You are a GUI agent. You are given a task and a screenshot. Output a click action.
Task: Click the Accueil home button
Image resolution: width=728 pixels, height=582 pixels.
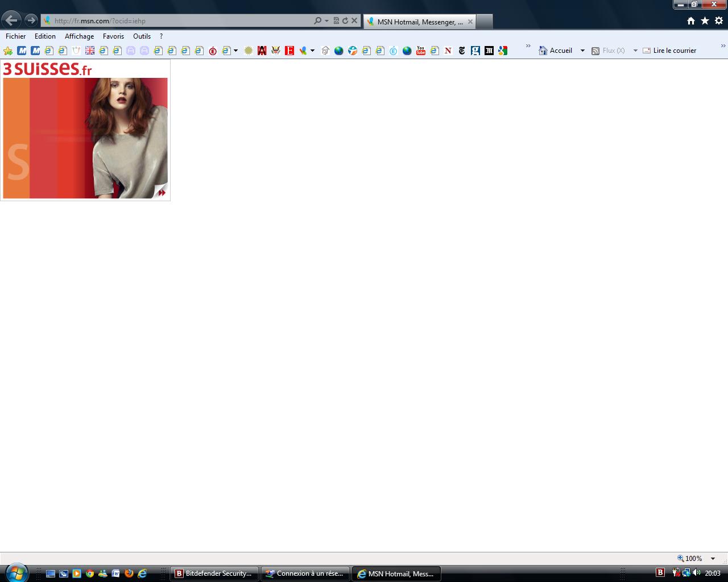556,51
